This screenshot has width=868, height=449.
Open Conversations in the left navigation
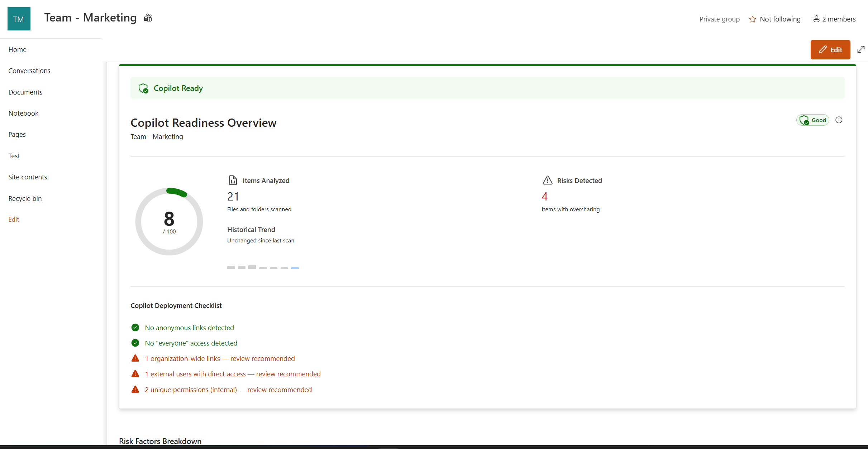point(29,71)
